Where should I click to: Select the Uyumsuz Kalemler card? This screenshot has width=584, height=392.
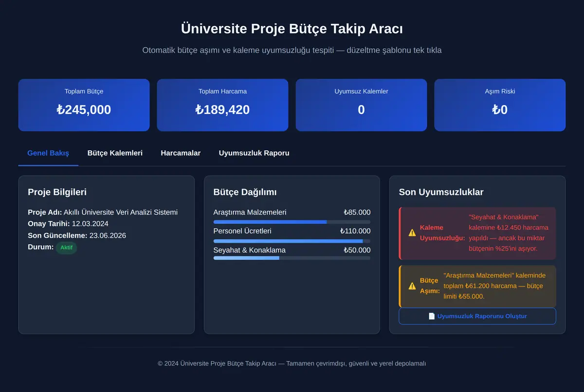click(x=361, y=105)
